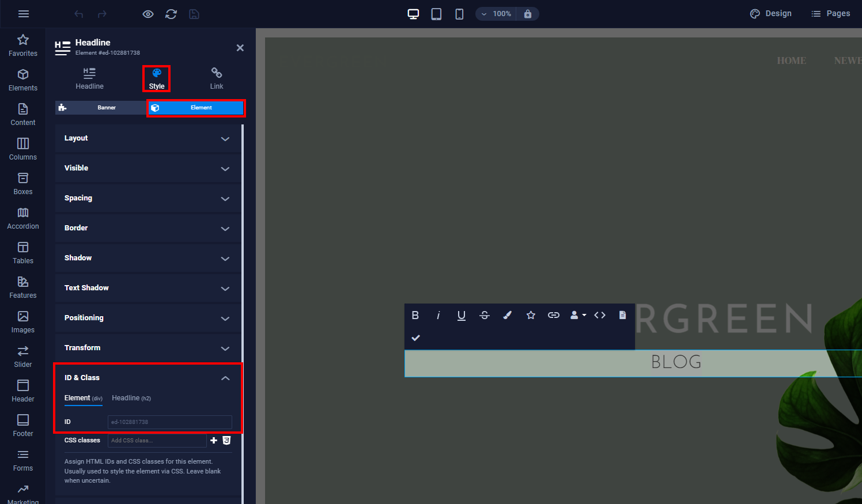This screenshot has width=862, height=504.
Task: Open the Slider section in sidebar
Action: (x=23, y=357)
